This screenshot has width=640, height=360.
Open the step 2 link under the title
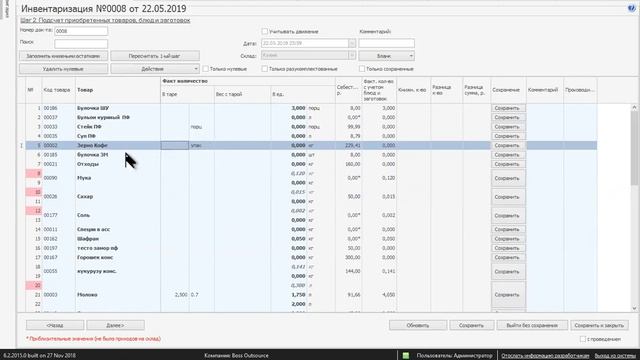[105, 20]
